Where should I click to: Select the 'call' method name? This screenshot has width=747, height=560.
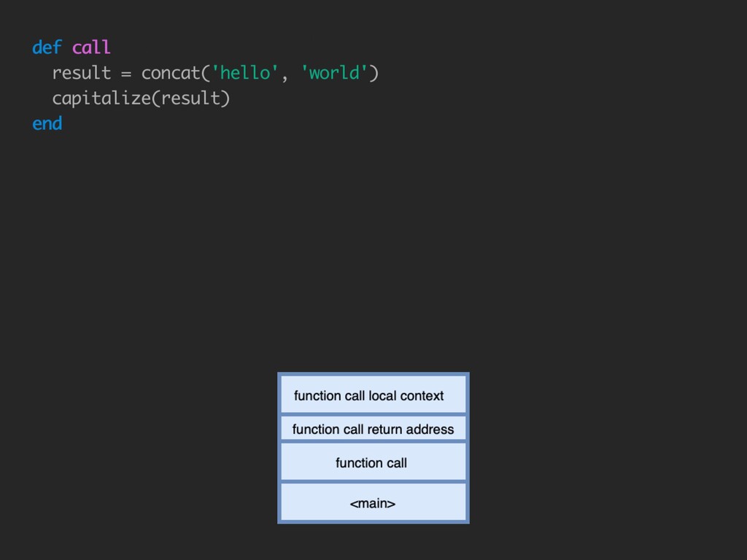pos(91,47)
